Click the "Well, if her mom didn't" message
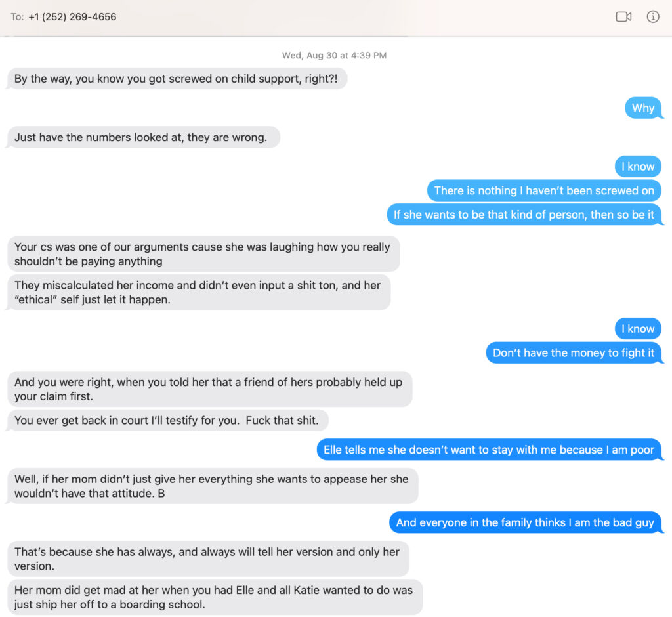The width and height of the screenshot is (672, 617). (x=211, y=486)
